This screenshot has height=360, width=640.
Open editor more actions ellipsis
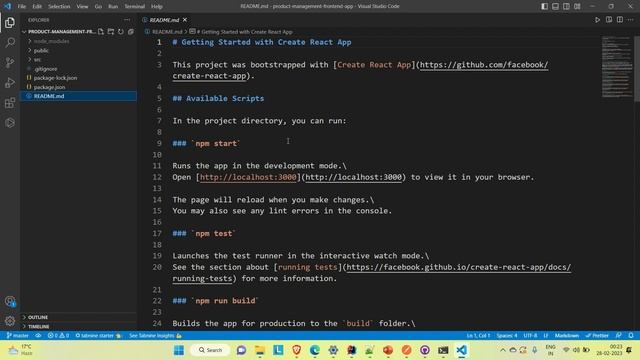tap(631, 20)
